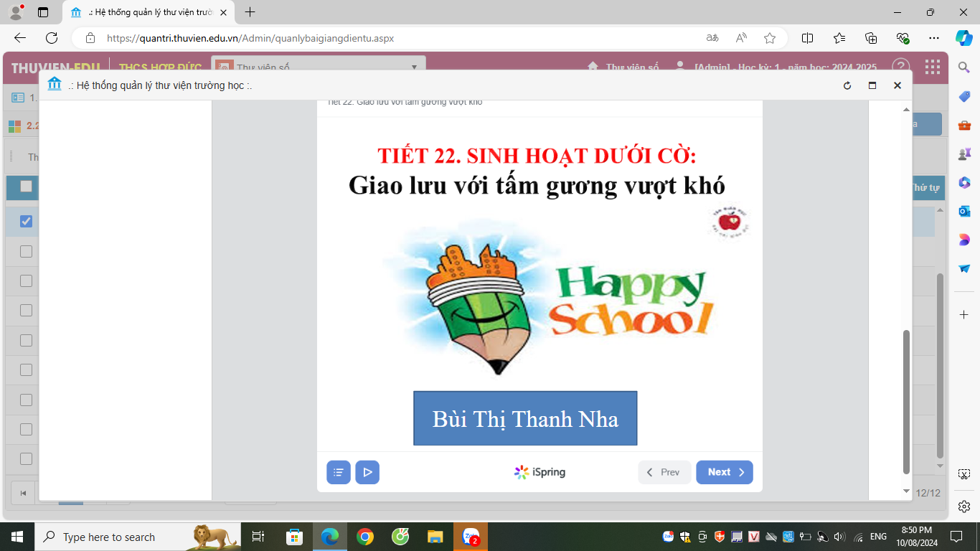Add this page to favorites

coord(770,38)
